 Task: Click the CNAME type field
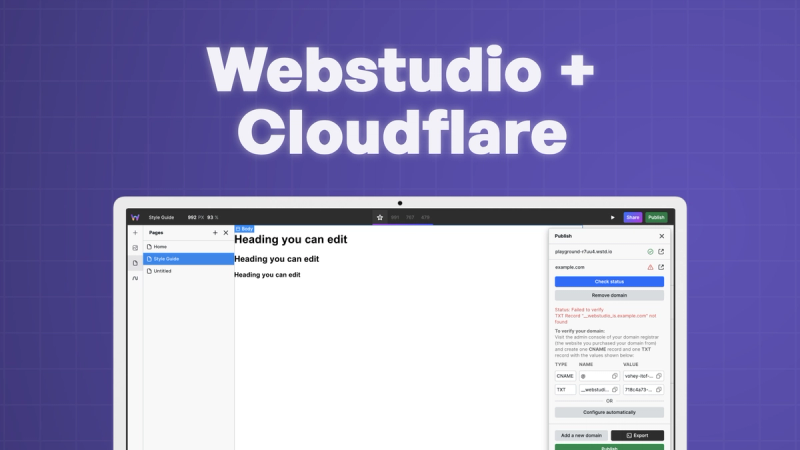(x=565, y=376)
